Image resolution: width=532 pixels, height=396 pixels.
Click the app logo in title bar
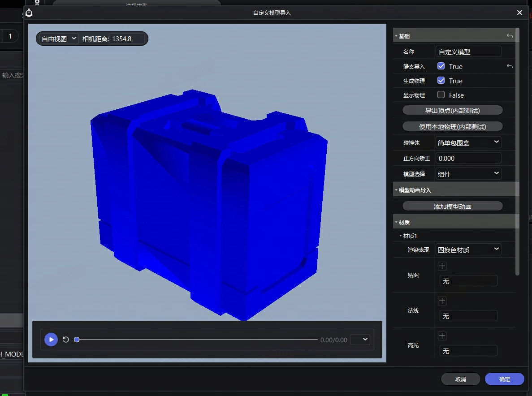coord(29,13)
